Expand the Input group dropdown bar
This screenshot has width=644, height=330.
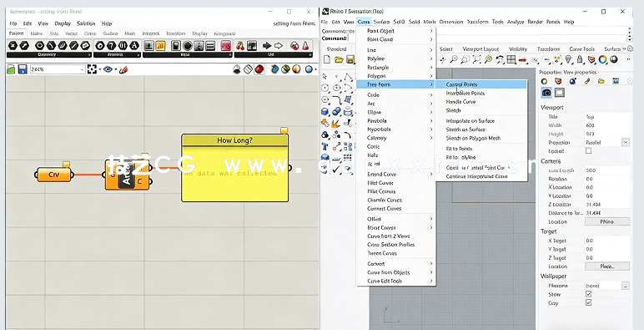187,55
